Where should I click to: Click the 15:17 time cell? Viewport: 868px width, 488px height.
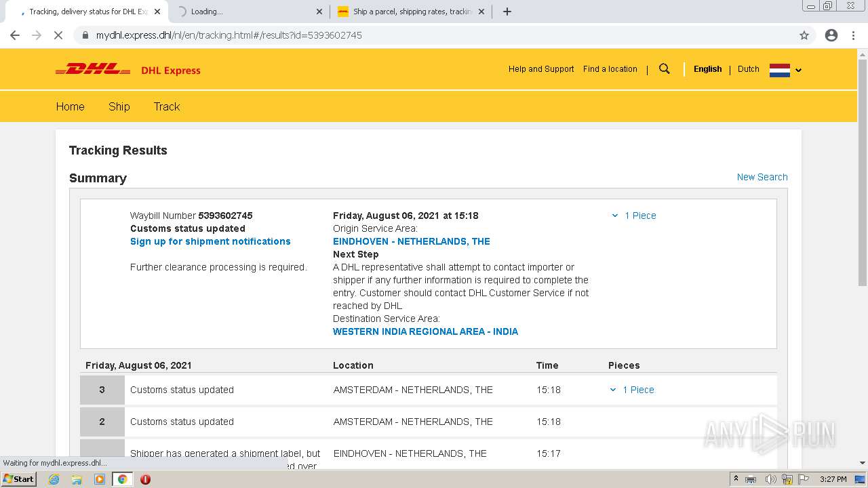click(549, 453)
